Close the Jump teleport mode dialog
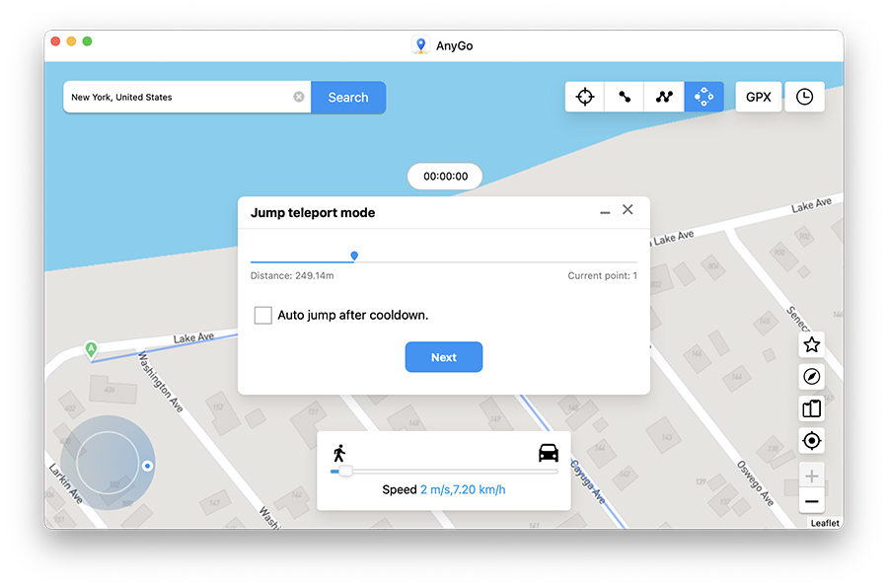 tap(628, 210)
